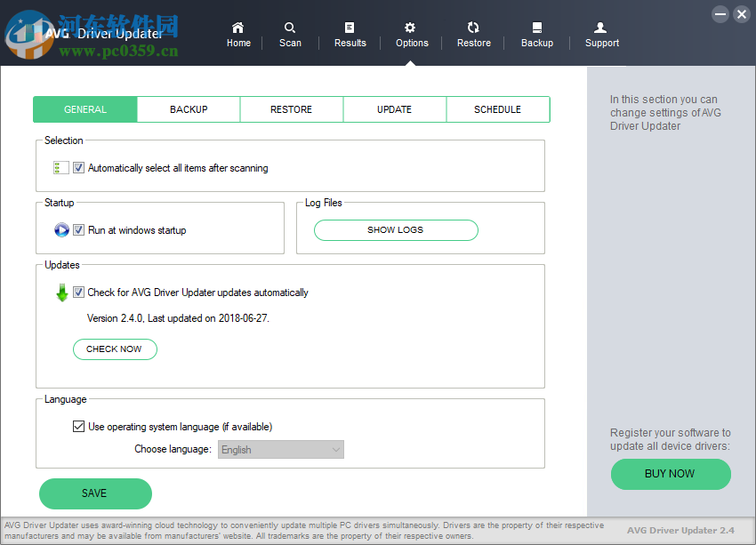Open the Restore section

point(473,34)
